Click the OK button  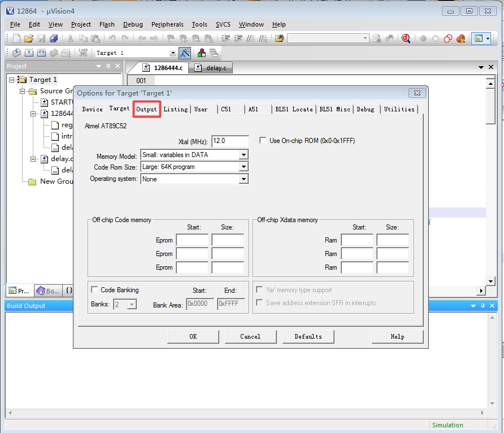tap(193, 336)
